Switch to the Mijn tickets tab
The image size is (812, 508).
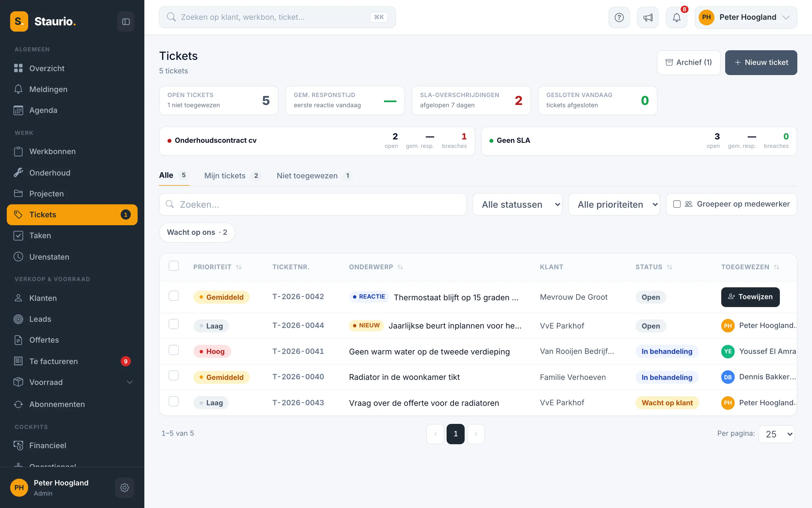[x=233, y=176]
